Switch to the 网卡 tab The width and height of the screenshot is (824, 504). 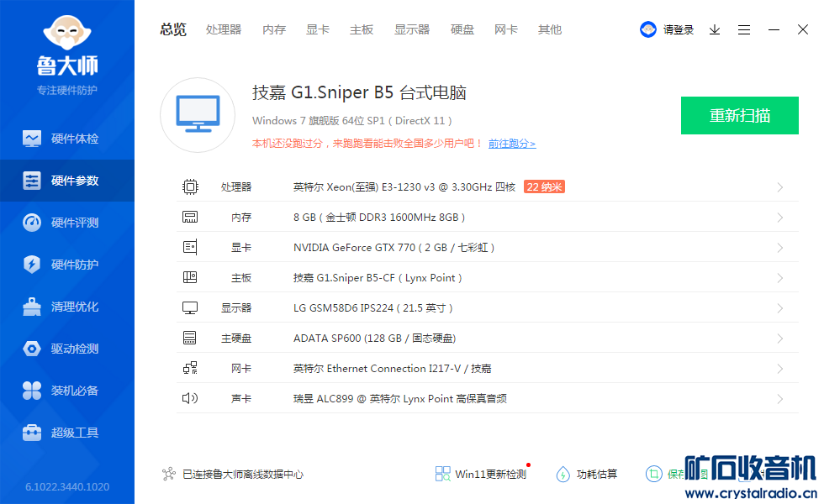505,29
